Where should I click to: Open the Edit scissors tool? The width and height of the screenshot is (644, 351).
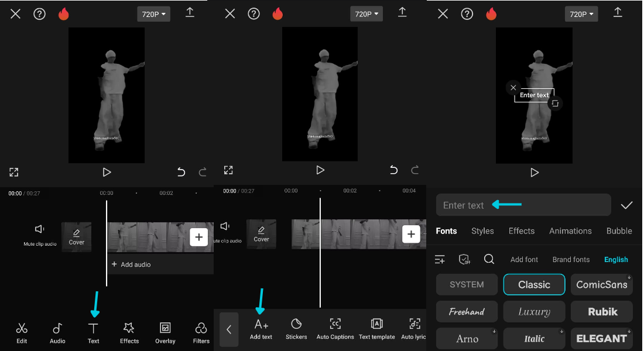point(22,333)
